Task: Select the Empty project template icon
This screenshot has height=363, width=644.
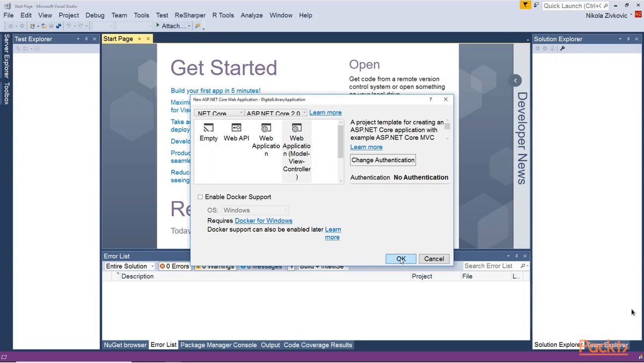Action: [209, 128]
